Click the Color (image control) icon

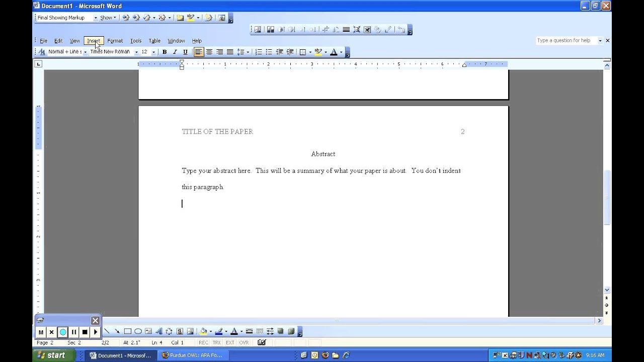point(270,30)
